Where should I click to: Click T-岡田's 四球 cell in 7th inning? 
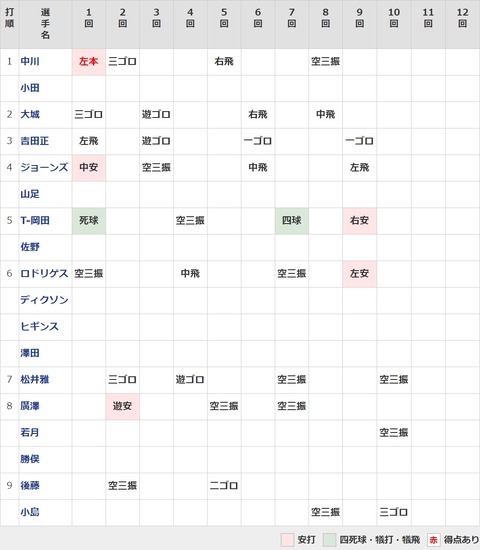(x=292, y=221)
